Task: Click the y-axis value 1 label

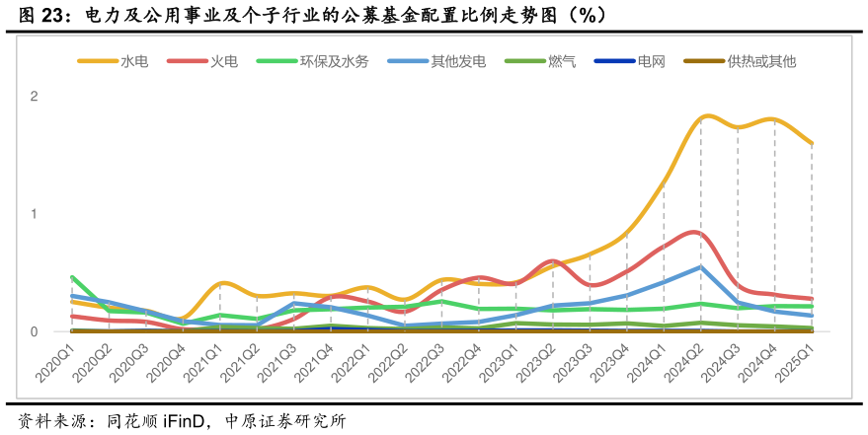Action: [x=34, y=214]
